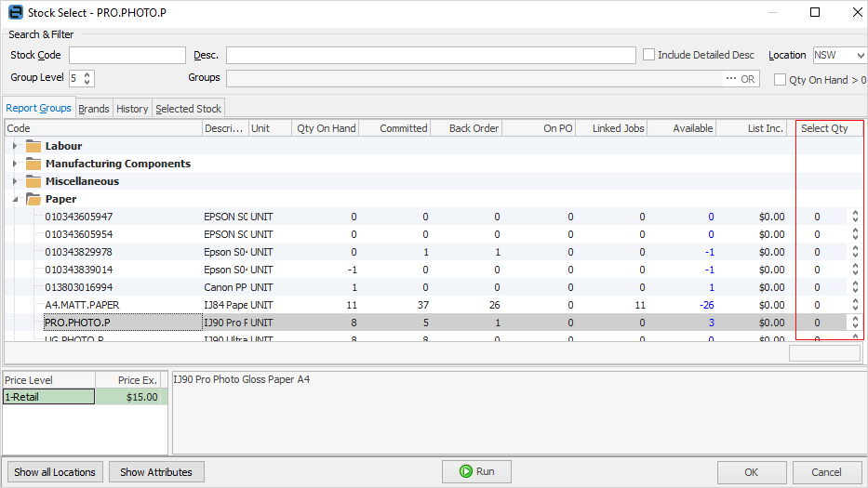Image resolution: width=868 pixels, height=488 pixels.
Task: Click the groups ellipsis browse icon
Action: pos(730,79)
